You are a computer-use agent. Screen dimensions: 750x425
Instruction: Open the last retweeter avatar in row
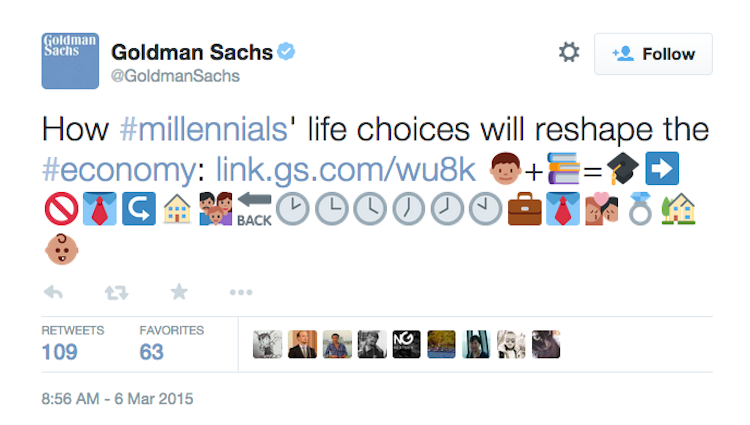click(546, 344)
